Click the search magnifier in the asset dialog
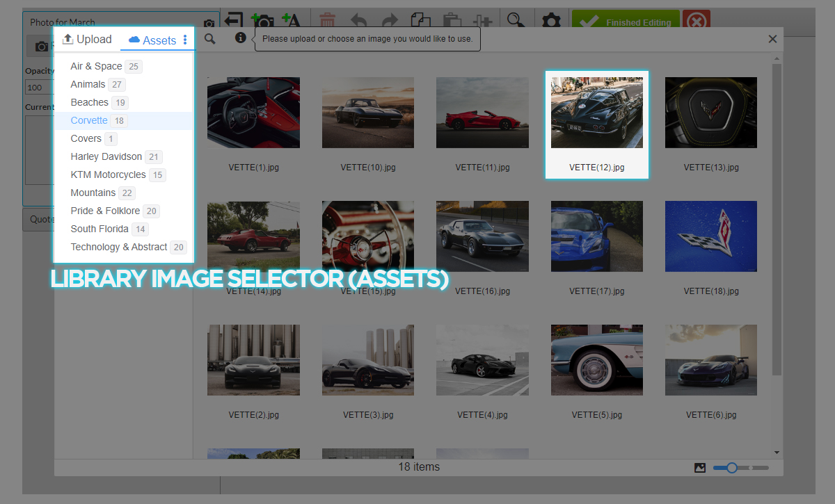 click(x=209, y=39)
